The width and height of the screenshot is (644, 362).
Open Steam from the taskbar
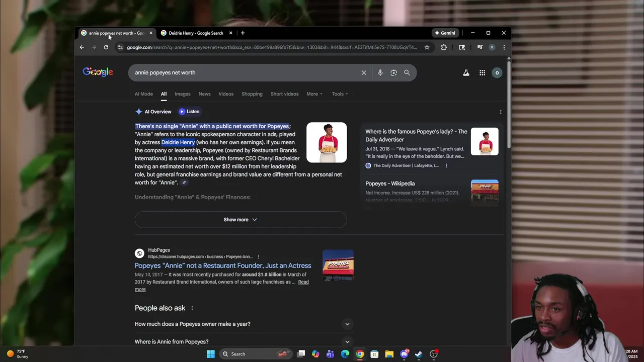(419, 354)
